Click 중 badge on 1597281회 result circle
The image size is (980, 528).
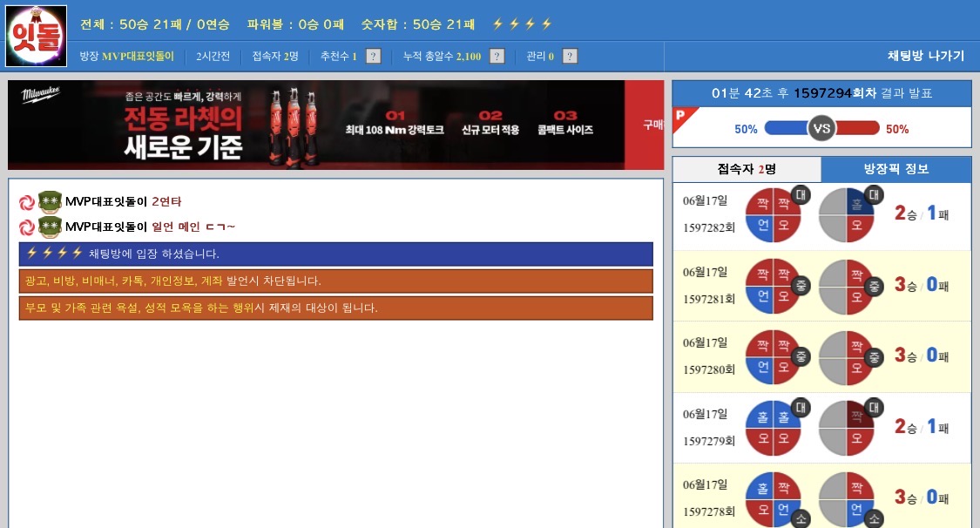(x=801, y=286)
